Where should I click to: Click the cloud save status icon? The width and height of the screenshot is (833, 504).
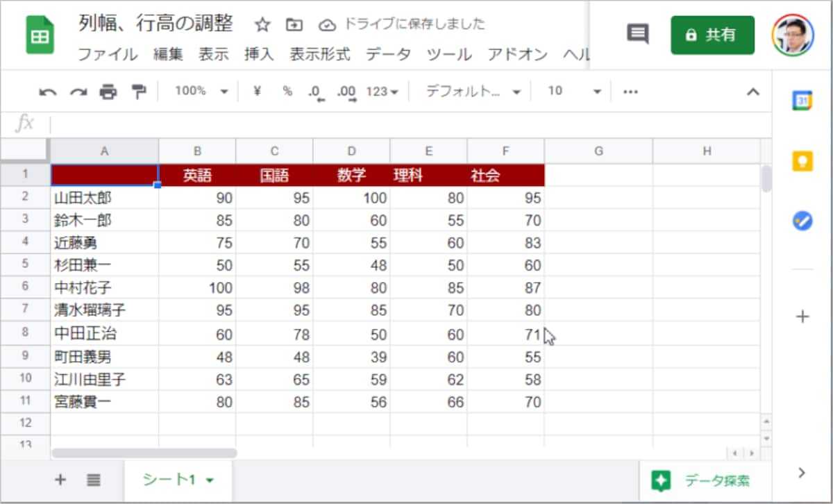(327, 25)
